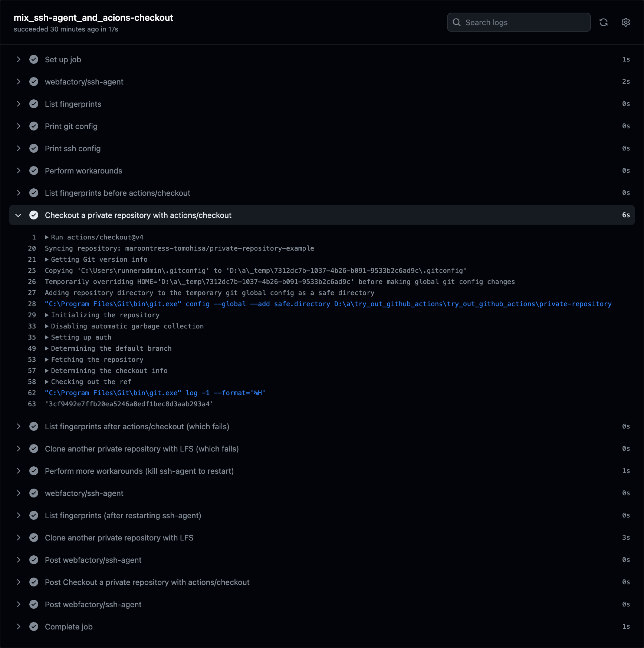Open Perform more workarounds (kill ssh-agent) step
644x648 pixels.
[18, 471]
